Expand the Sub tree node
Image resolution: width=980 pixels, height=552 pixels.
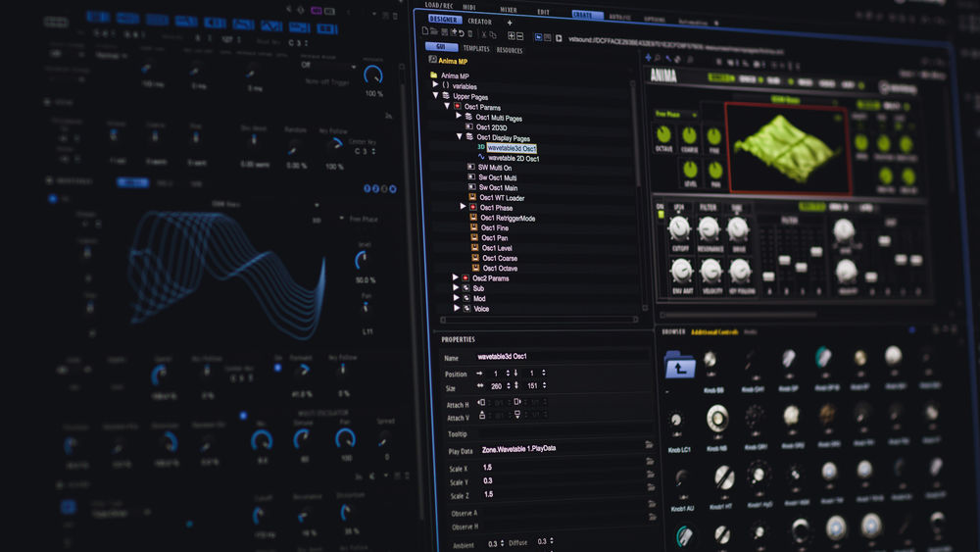click(456, 287)
